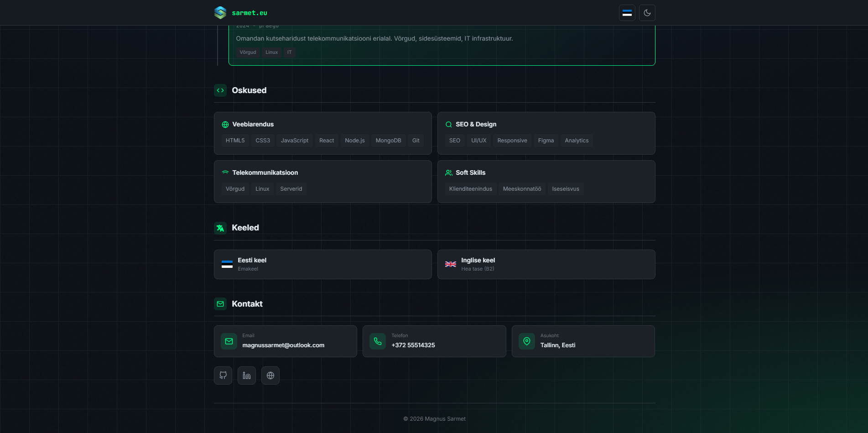Click the Eesti keel language card

point(322,264)
